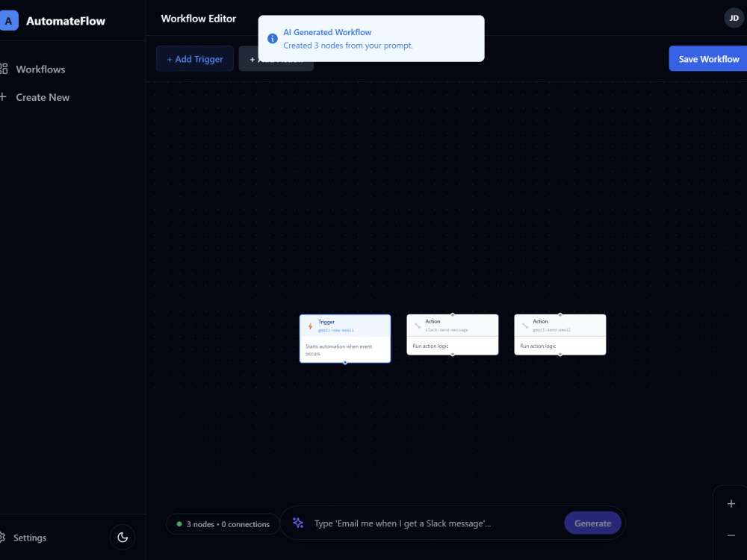Open Workflows in the sidebar
Screen dimensions: 747x560
(x=40, y=69)
